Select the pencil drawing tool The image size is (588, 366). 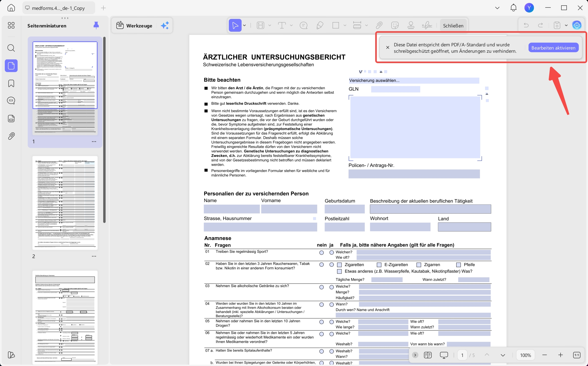320,25
